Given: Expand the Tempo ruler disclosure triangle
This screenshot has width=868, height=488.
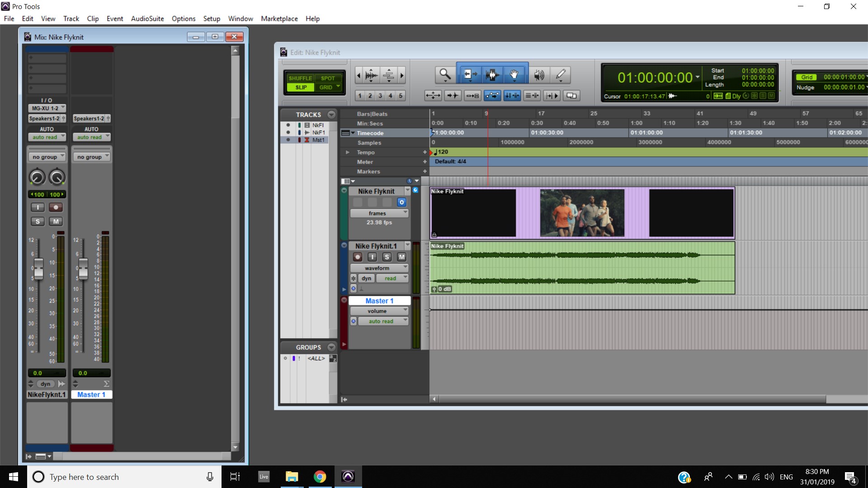Looking at the screenshot, I should (x=347, y=152).
